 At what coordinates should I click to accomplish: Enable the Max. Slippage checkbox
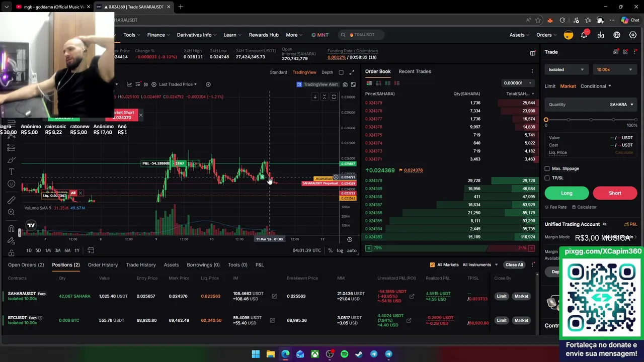pos(547,168)
